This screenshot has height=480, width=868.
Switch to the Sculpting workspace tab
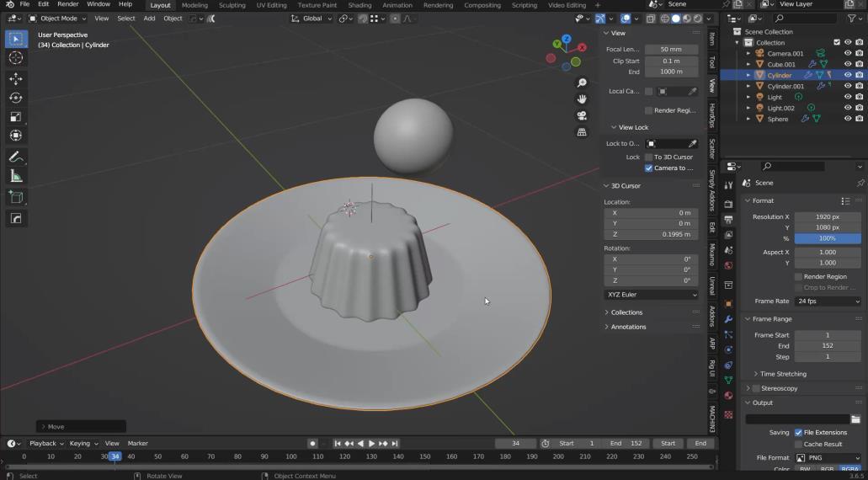point(232,5)
